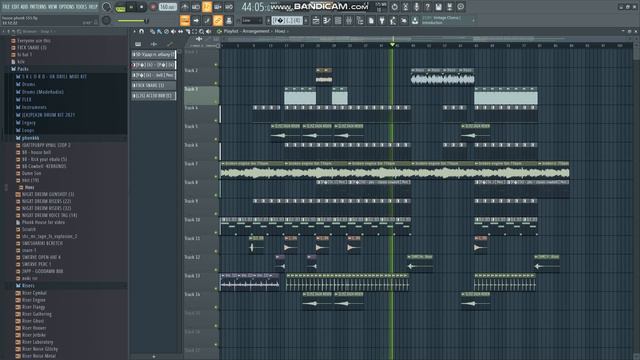
Task: Click the save project disk icon
Action: [438, 7]
